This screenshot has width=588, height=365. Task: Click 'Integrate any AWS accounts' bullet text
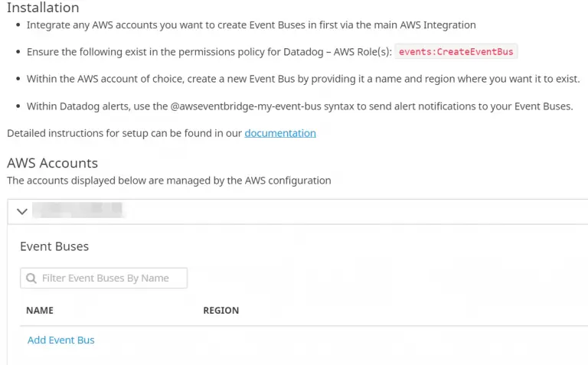point(251,25)
